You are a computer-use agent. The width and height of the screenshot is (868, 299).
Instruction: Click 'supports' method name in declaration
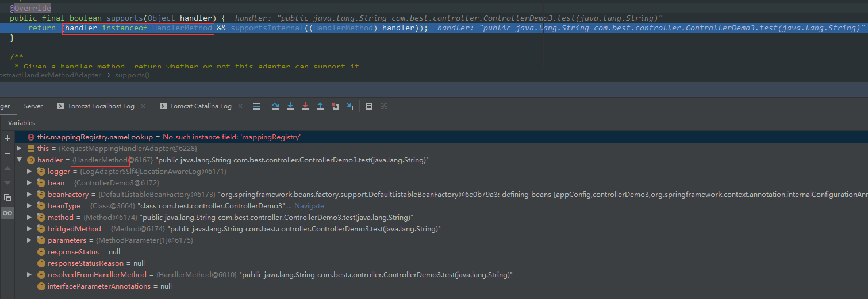coord(125,18)
